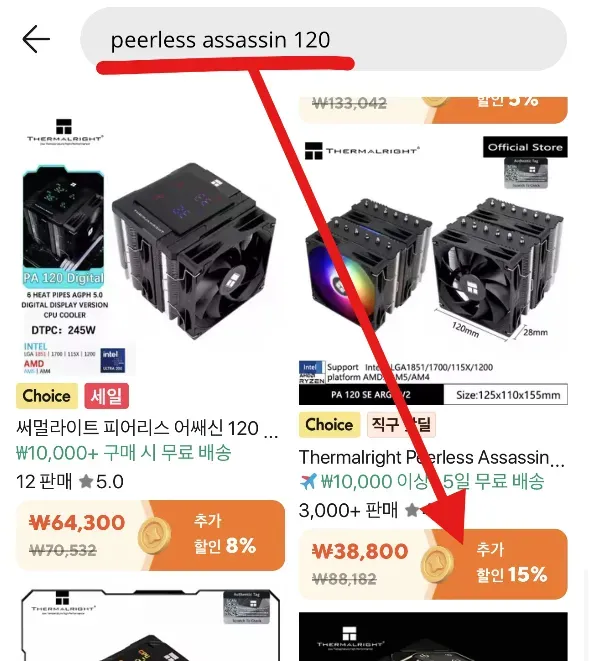Open the 써멀라이트 피어리스 어쌔신 120 title
This screenshot has height=661, width=590.
click(147, 428)
